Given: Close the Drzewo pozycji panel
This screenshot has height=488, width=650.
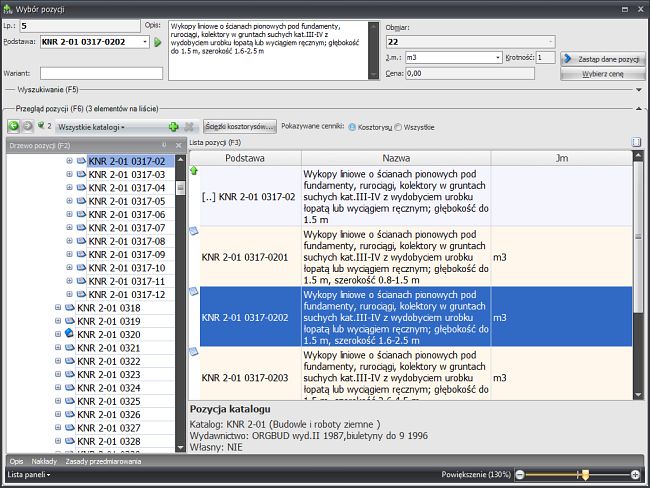Looking at the screenshot, I should 178,146.
